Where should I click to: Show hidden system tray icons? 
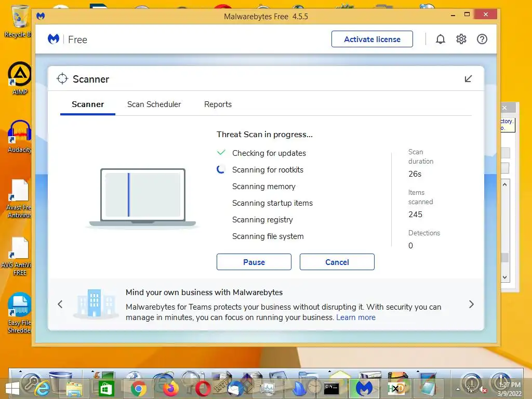click(458, 389)
